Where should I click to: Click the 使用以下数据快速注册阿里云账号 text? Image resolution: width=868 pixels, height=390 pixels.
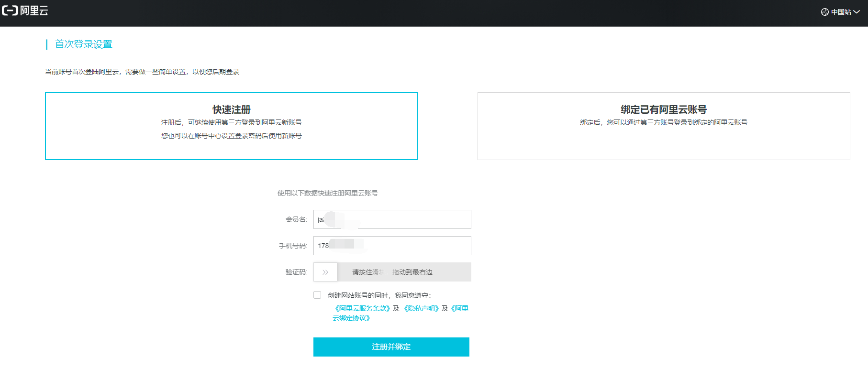click(x=328, y=193)
